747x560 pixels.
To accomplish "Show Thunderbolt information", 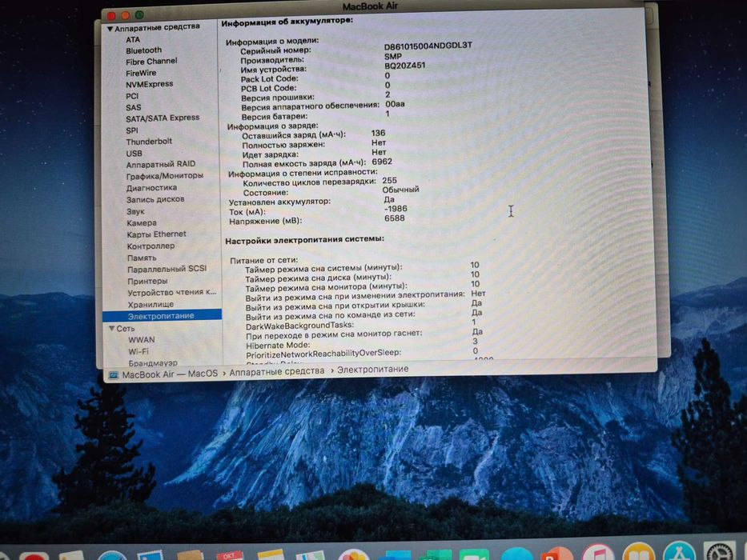I will (x=149, y=142).
